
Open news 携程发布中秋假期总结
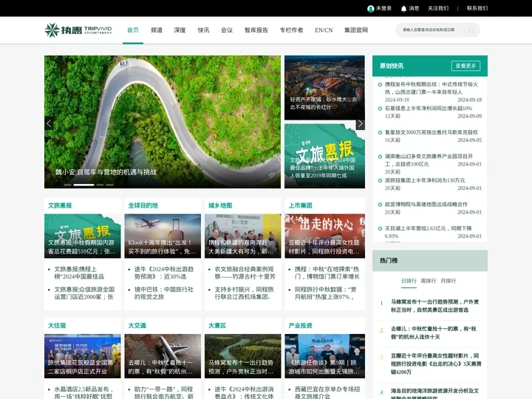(432, 88)
